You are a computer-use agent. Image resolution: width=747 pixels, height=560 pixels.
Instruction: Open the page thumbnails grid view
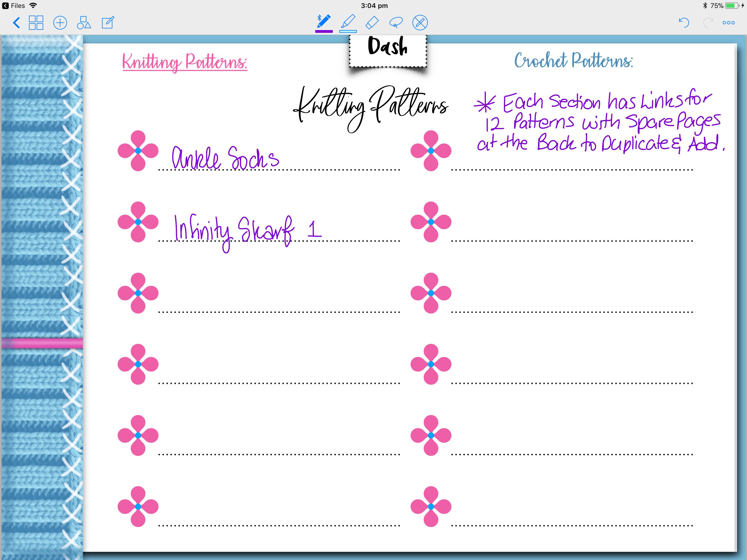point(36,23)
